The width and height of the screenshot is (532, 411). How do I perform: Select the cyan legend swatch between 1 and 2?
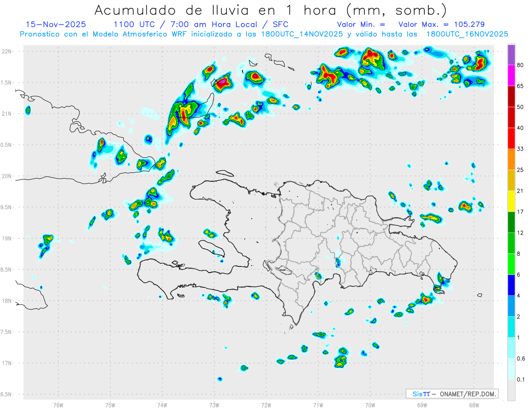pos(511,327)
